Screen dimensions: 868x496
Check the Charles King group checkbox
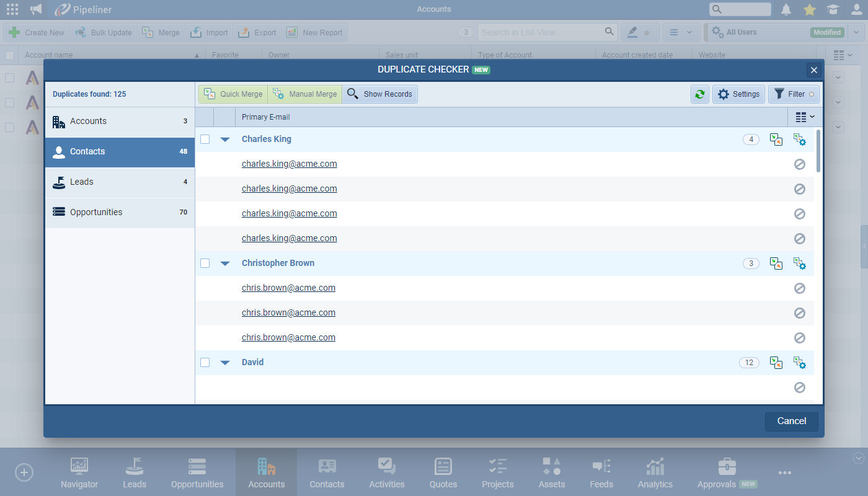pos(205,139)
